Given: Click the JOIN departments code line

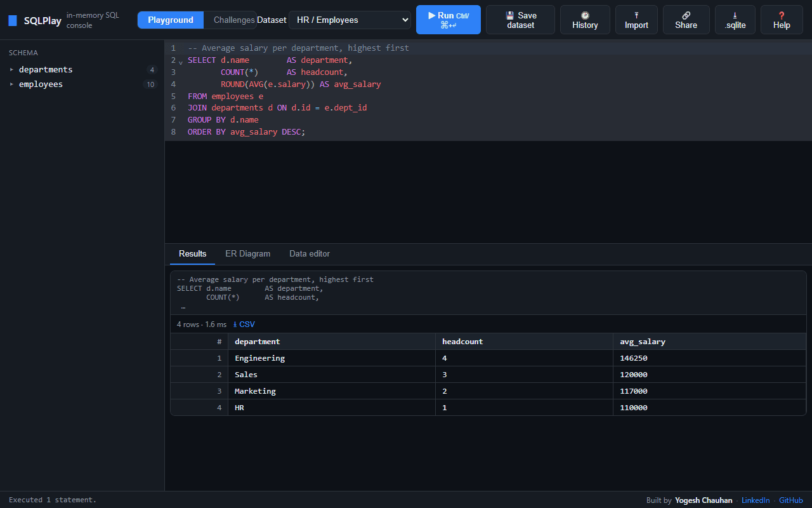Looking at the screenshot, I should click(277, 108).
